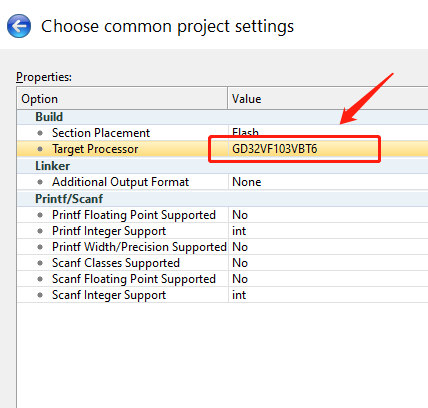Click bullet icon beside Additional Output Format
Image resolution: width=428 pixels, height=408 pixels.
[40, 182]
